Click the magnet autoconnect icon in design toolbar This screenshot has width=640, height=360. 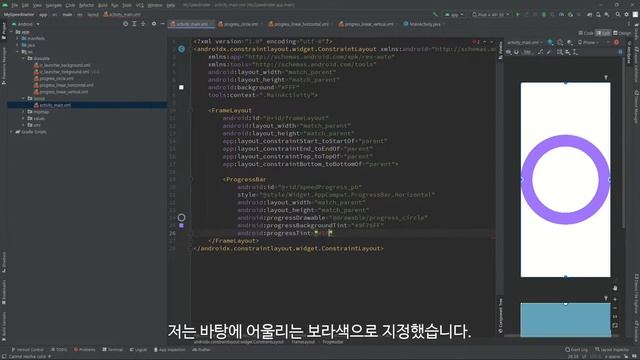[x=516, y=52]
